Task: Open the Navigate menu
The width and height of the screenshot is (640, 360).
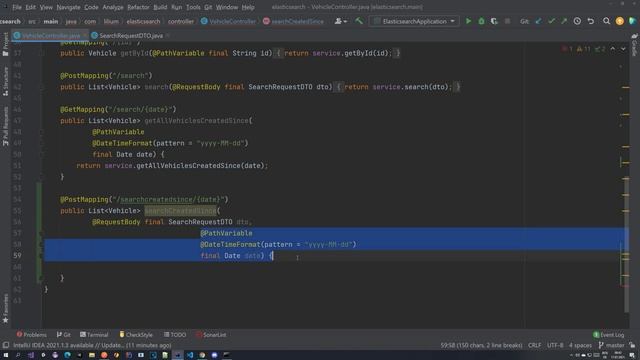Action: click(68, 7)
